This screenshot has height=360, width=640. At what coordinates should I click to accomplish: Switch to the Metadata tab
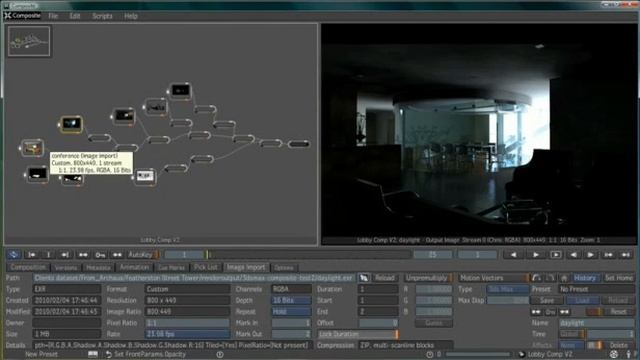pyautogui.click(x=98, y=268)
